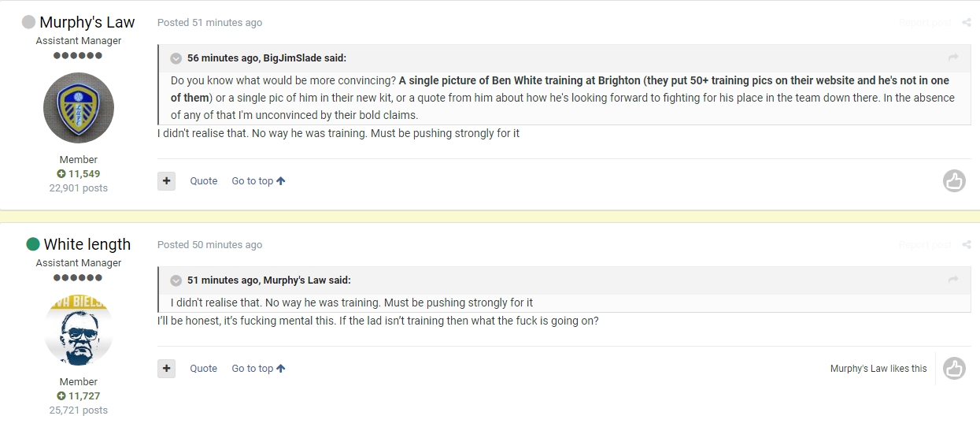Quote Murphy's Law's post
The image size is (980, 427).
pyautogui.click(x=204, y=180)
